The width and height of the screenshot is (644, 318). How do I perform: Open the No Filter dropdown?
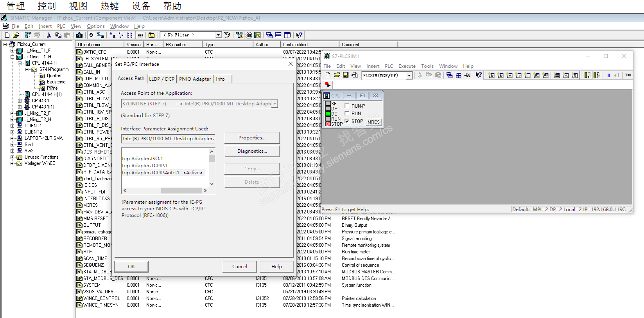(219, 35)
